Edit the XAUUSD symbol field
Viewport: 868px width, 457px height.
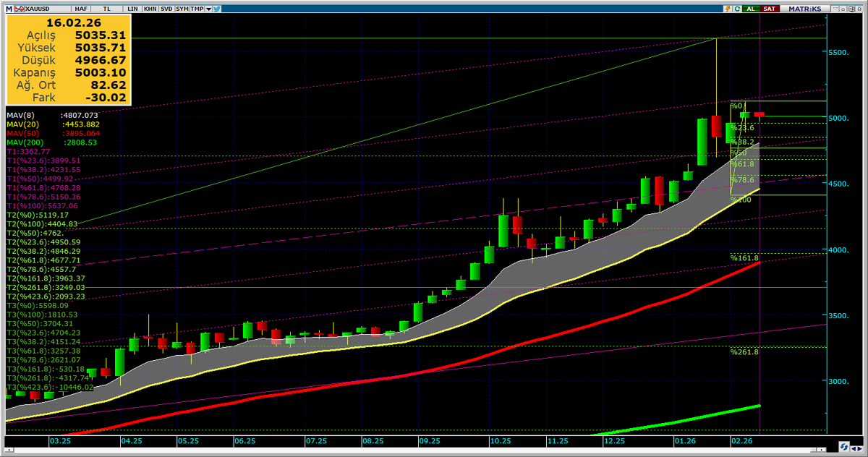48,9
